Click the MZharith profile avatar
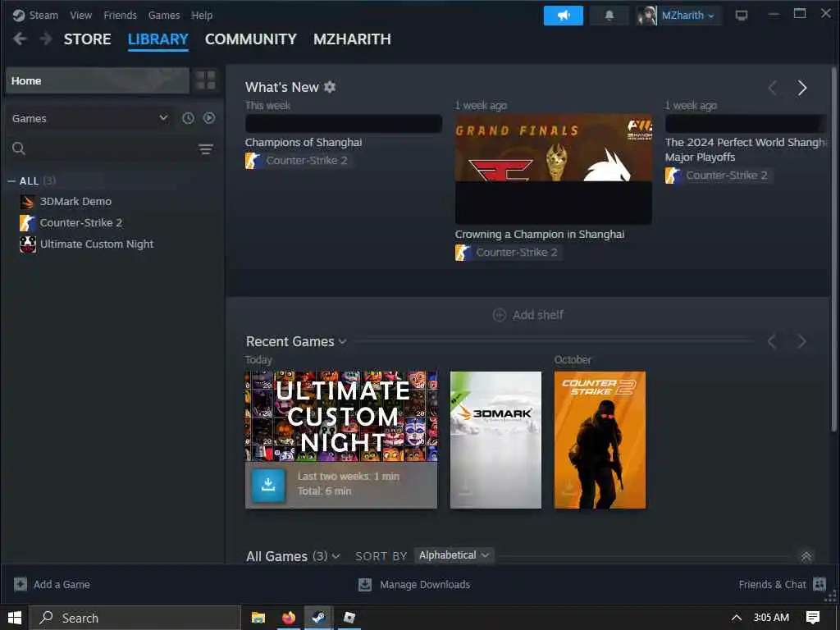Viewport: 840px width, 630px height. [646, 16]
